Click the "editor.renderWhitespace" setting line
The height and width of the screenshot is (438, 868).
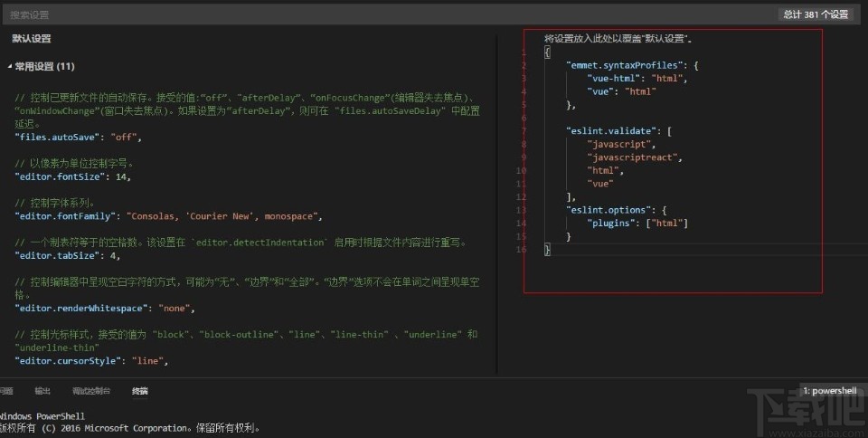[103, 309]
